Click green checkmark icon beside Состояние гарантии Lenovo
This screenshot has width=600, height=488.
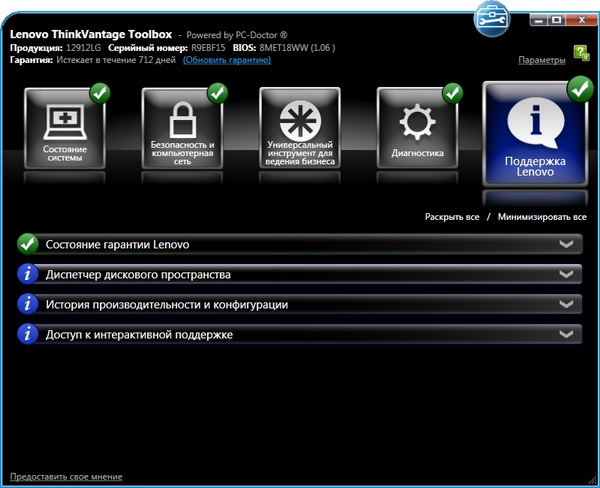(x=28, y=244)
